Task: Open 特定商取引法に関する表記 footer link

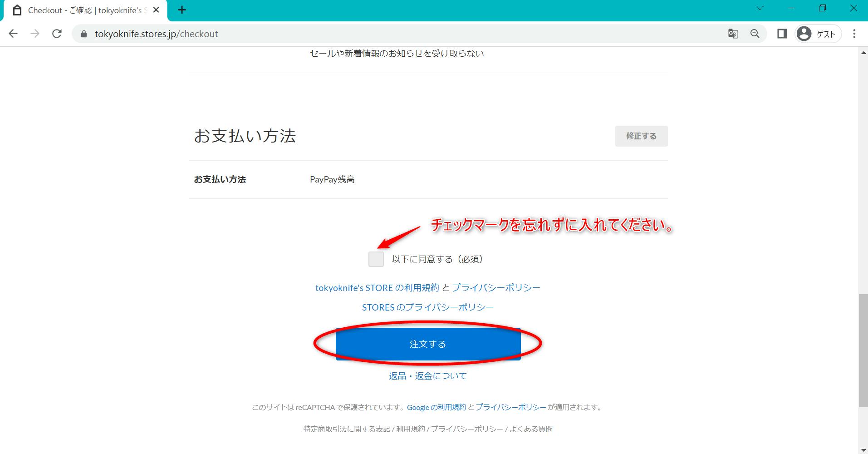Action: click(347, 429)
